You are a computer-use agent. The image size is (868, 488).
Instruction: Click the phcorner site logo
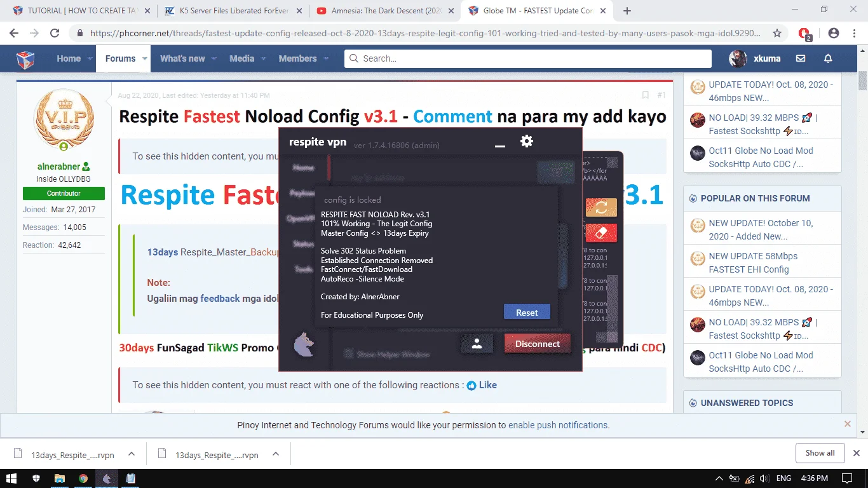(x=25, y=58)
